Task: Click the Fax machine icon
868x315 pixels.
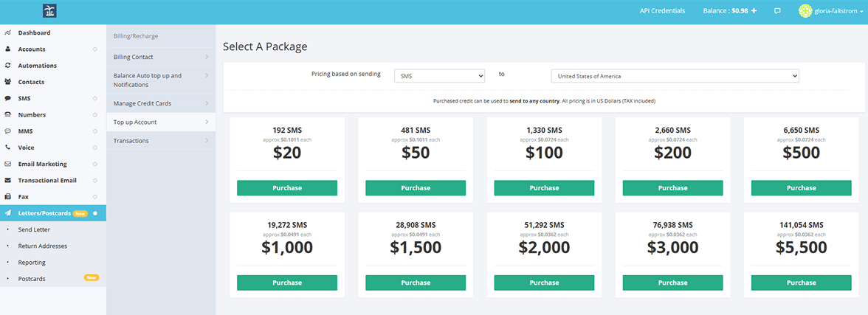Action: tap(7, 197)
